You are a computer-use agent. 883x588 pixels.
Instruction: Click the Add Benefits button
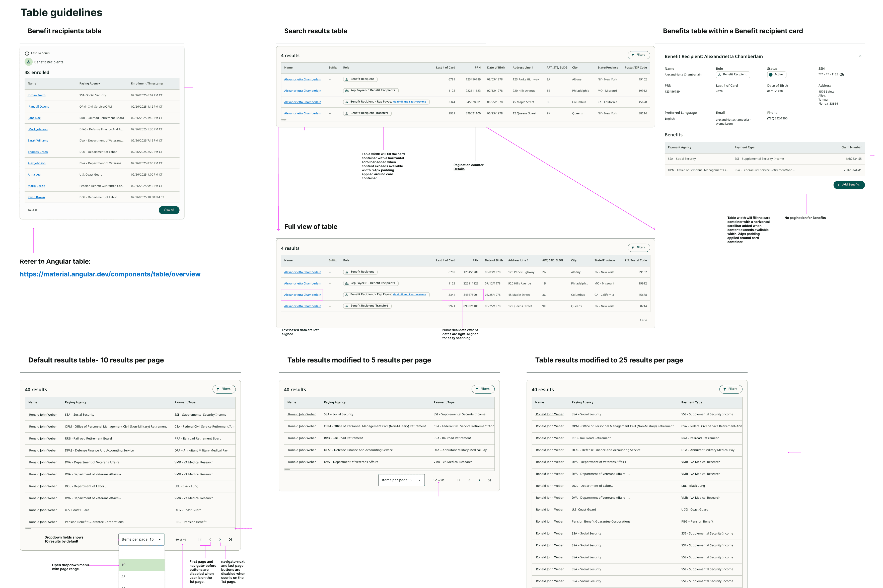tap(849, 185)
